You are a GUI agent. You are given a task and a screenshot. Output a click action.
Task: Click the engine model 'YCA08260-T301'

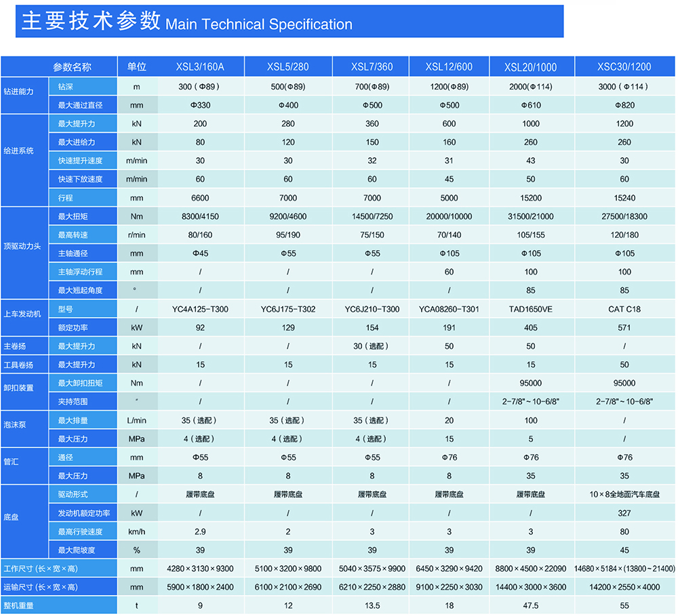pos(449,309)
